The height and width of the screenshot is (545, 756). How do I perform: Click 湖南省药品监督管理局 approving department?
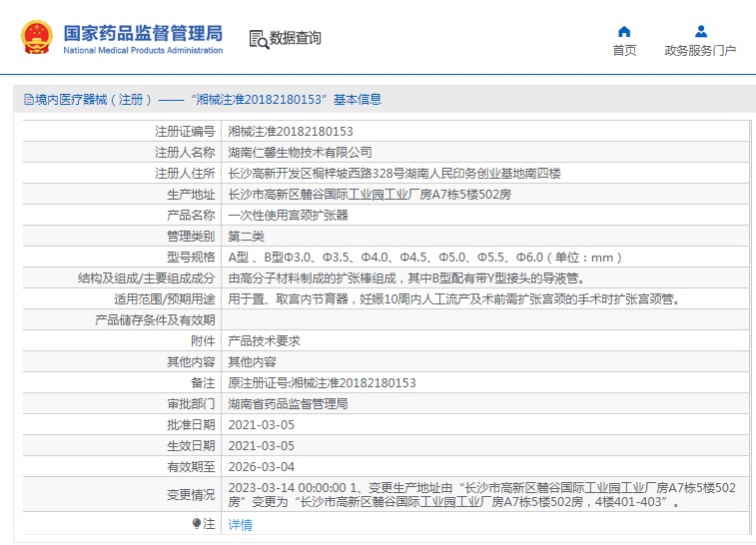[288, 404]
